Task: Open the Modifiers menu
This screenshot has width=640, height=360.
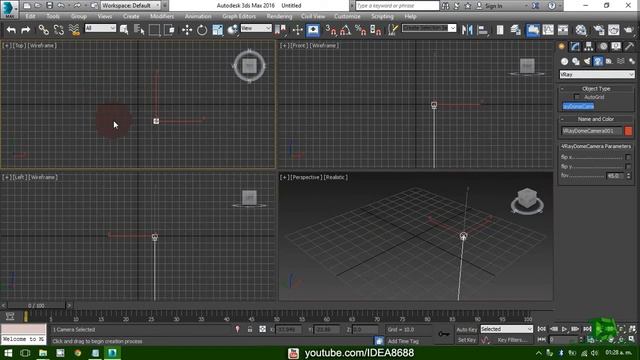Action: click(162, 16)
